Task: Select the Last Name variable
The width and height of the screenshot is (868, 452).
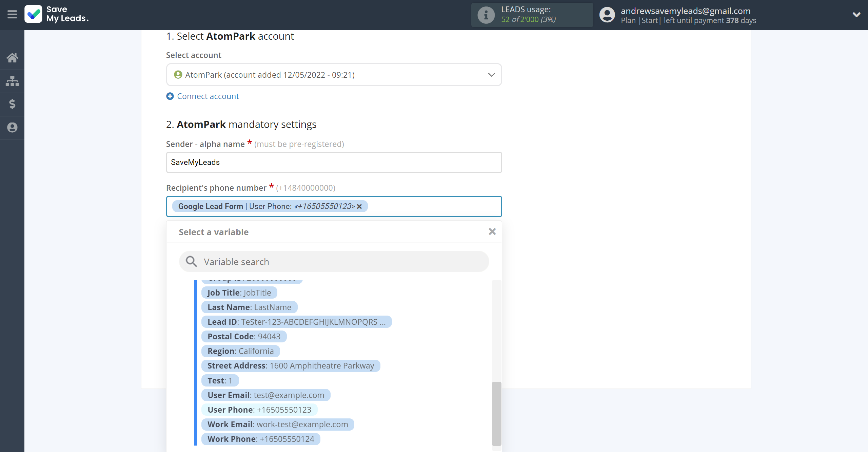Action: (x=250, y=307)
